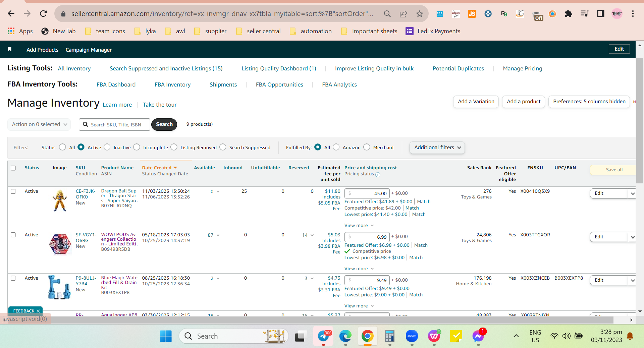Open the Calculator taskbar app
Viewport: 644px width, 348px height.
390,336
